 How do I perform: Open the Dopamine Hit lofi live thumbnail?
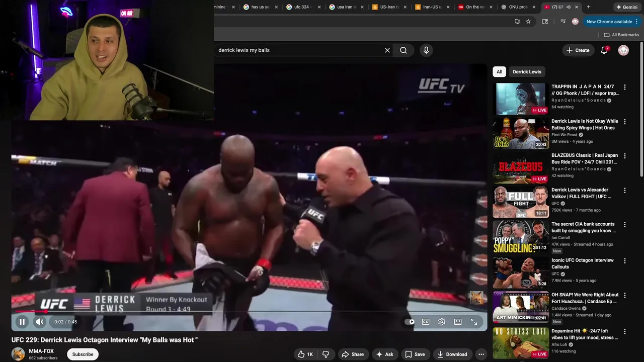[520, 343]
